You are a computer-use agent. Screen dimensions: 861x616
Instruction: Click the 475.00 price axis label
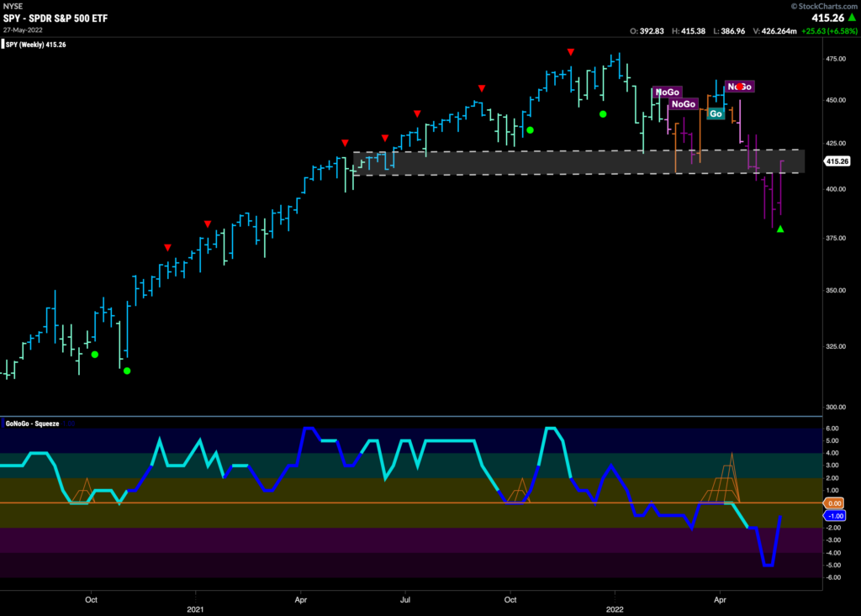pos(836,59)
